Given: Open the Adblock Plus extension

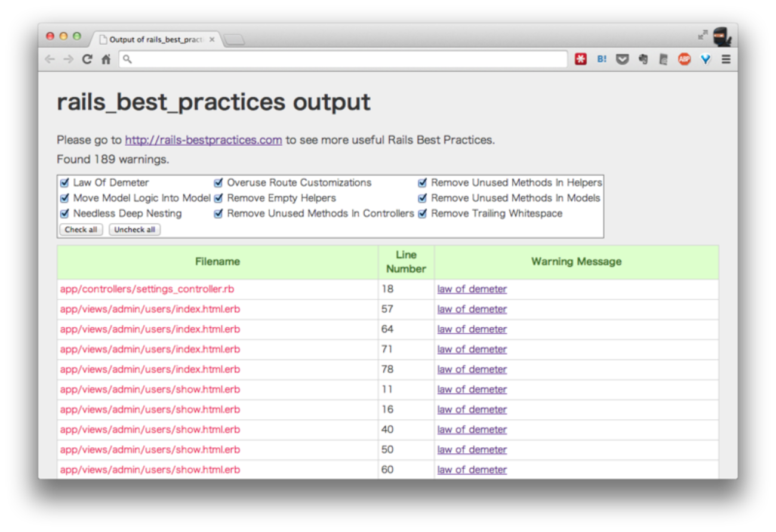Looking at the screenshot, I should coord(684,59).
